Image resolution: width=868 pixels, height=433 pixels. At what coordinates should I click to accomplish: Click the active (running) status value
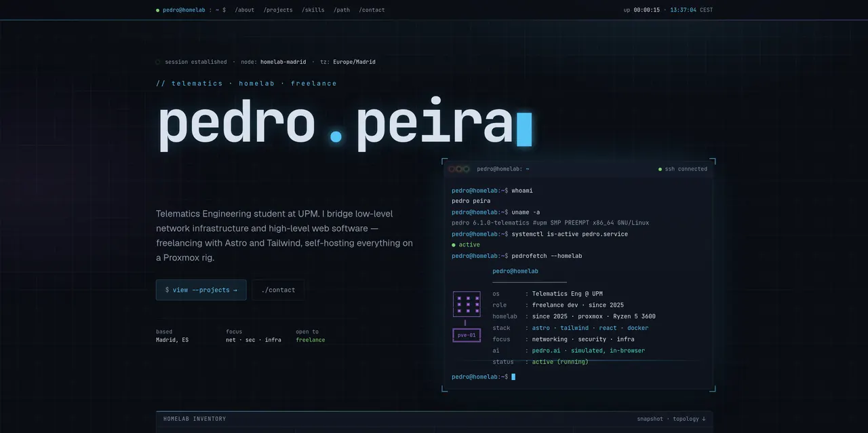pos(560,362)
